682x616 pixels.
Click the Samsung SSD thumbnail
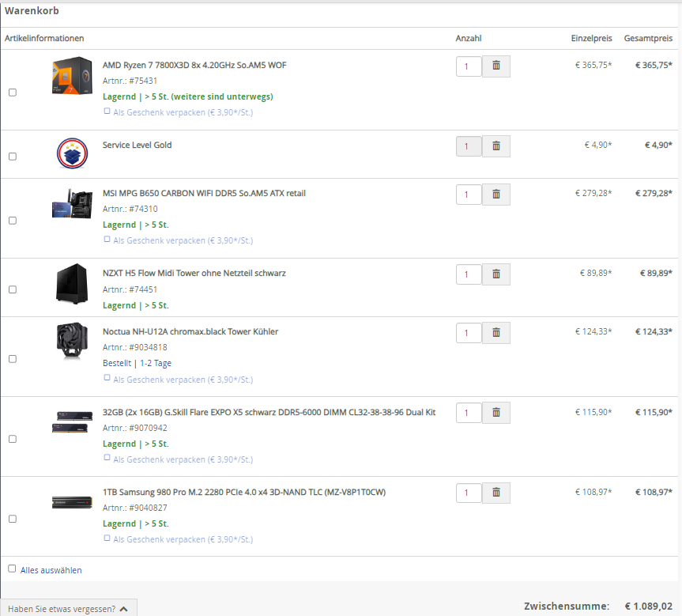[72, 502]
